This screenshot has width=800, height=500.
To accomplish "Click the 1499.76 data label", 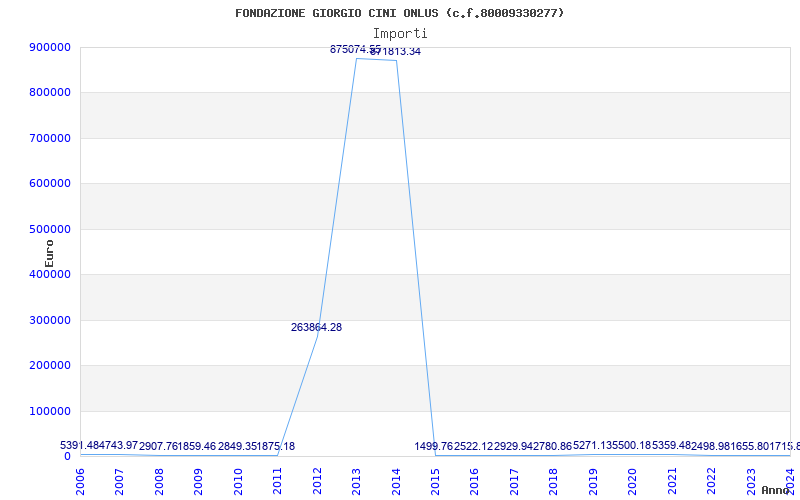I will pyautogui.click(x=433, y=446).
